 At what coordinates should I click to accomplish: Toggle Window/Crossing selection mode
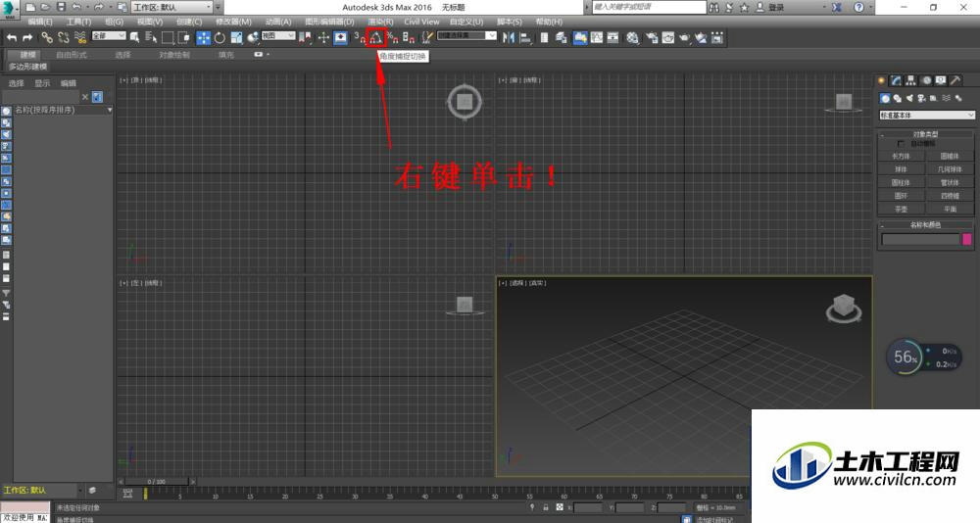[184, 37]
